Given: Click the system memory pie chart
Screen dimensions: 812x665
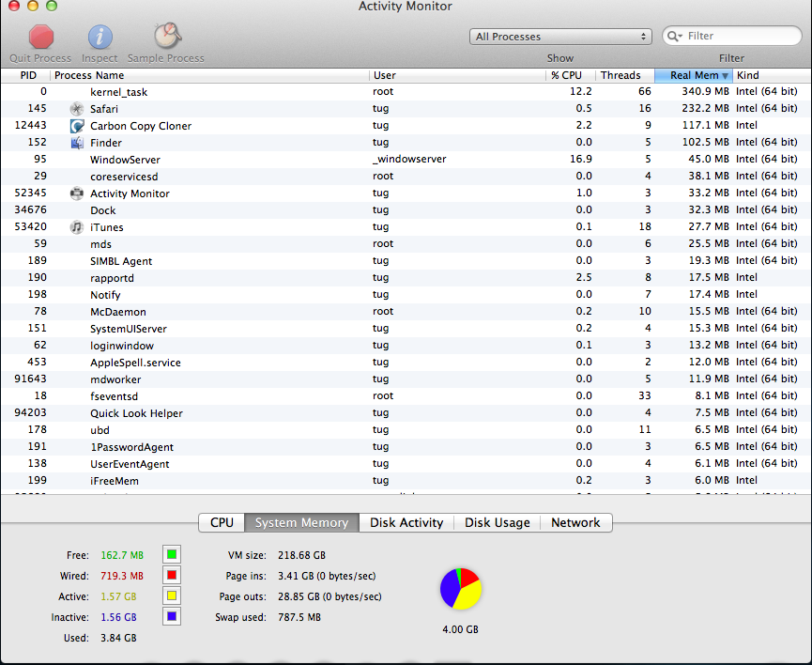Looking at the screenshot, I should pos(460,589).
